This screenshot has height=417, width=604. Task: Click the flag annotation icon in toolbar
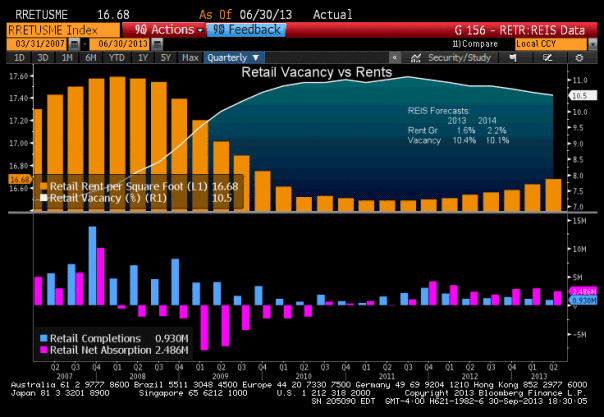[x=513, y=58]
